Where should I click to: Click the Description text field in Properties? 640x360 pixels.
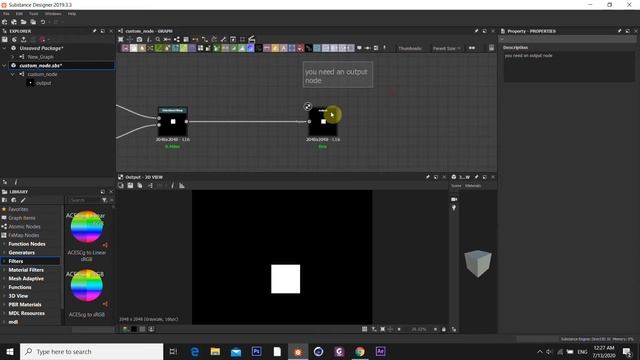(569, 67)
